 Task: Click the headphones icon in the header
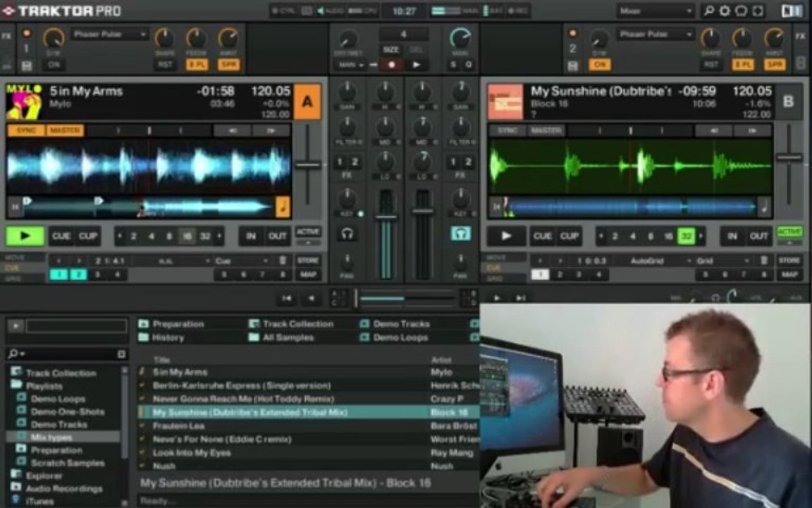point(742,11)
